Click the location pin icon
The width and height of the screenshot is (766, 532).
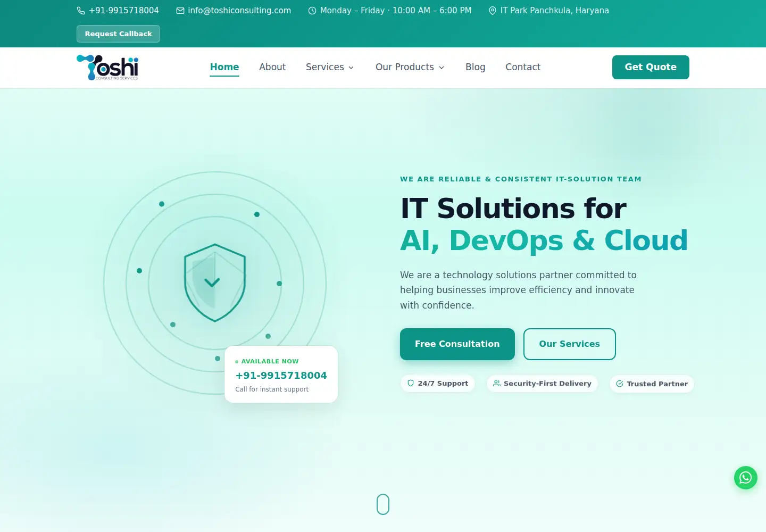coord(493,11)
